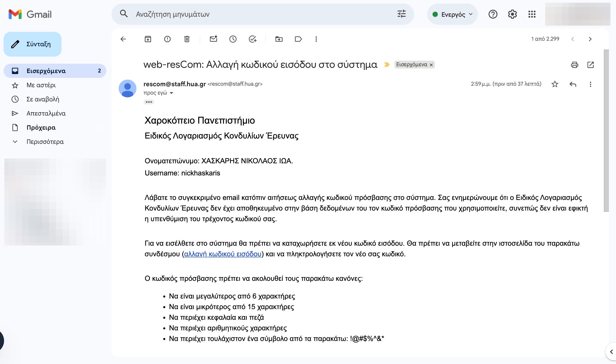Open the Move to folder icon
This screenshot has height=364, width=616.
[279, 39]
